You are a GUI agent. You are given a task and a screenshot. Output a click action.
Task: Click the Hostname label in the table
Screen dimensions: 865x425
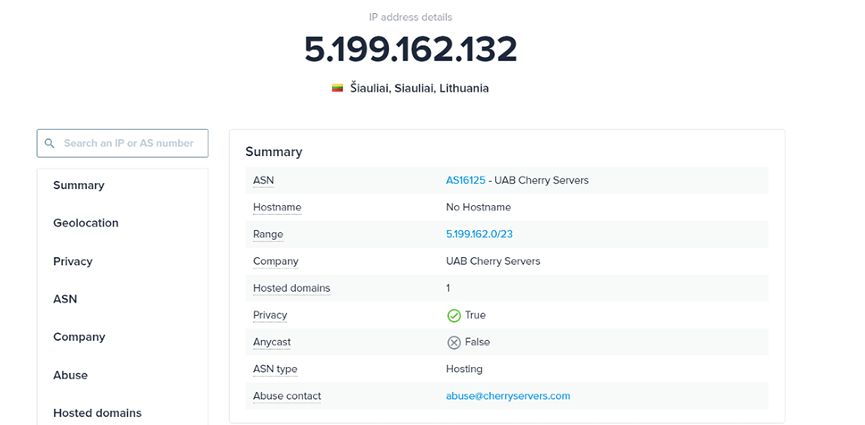point(277,207)
